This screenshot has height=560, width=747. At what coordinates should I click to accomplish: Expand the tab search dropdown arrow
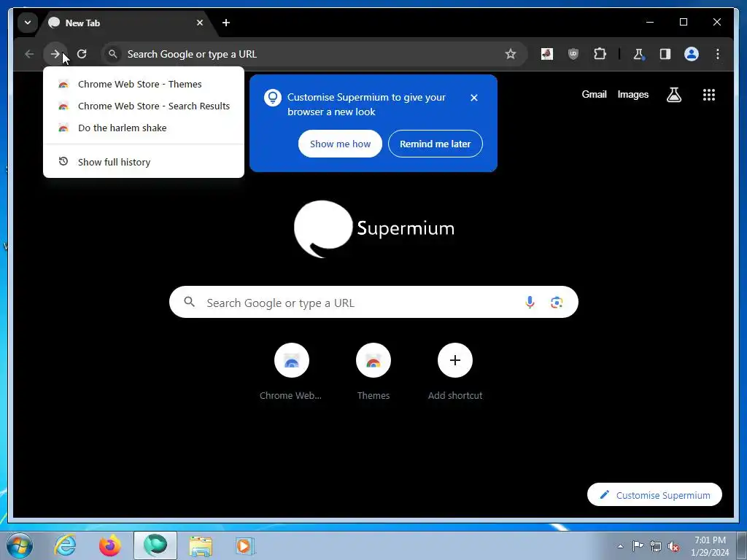pos(28,23)
